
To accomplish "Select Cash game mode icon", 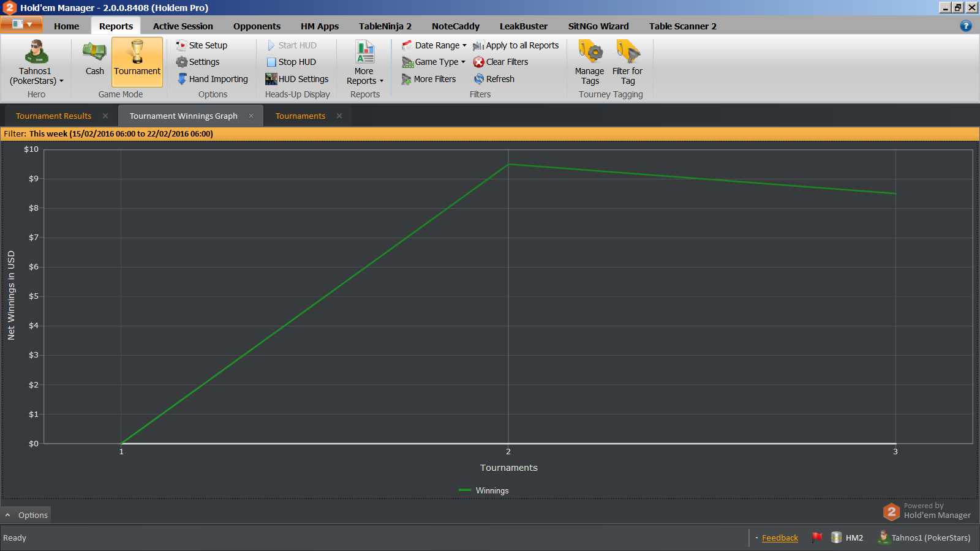I will tap(94, 51).
